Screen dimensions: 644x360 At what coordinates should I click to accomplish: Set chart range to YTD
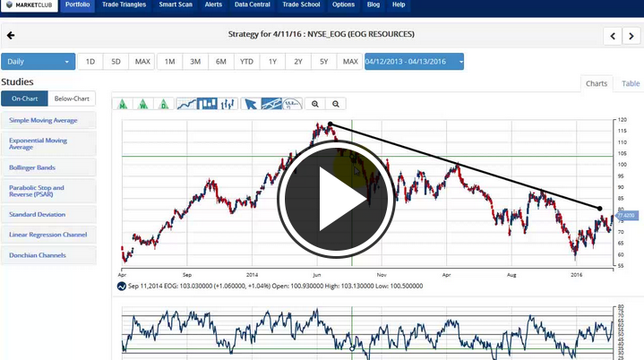[247, 62]
